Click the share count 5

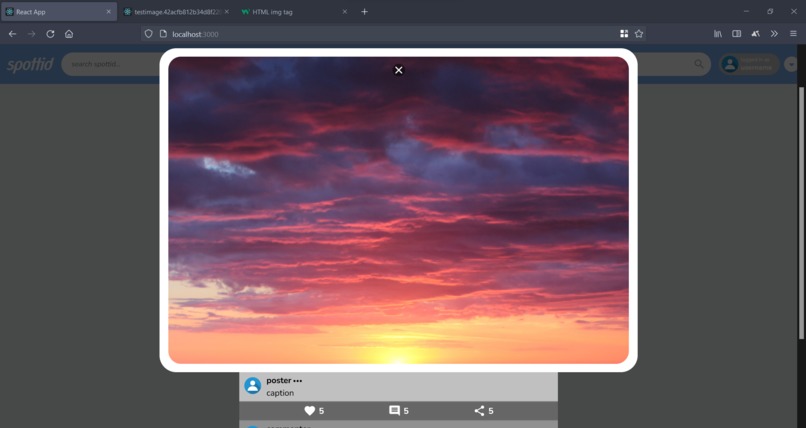(x=491, y=411)
